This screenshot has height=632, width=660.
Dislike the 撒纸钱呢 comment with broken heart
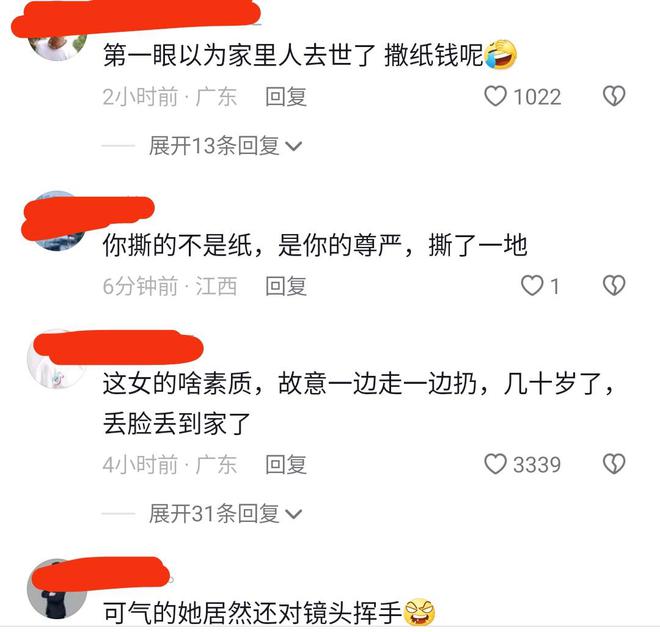point(614,96)
